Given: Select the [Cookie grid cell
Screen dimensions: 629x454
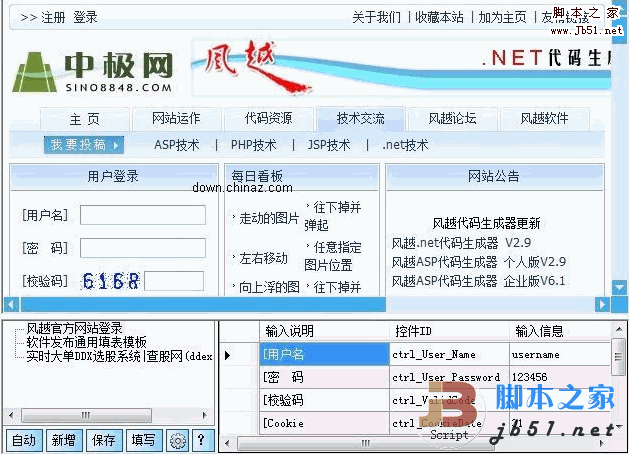Looking at the screenshot, I should pyautogui.click(x=325, y=423).
